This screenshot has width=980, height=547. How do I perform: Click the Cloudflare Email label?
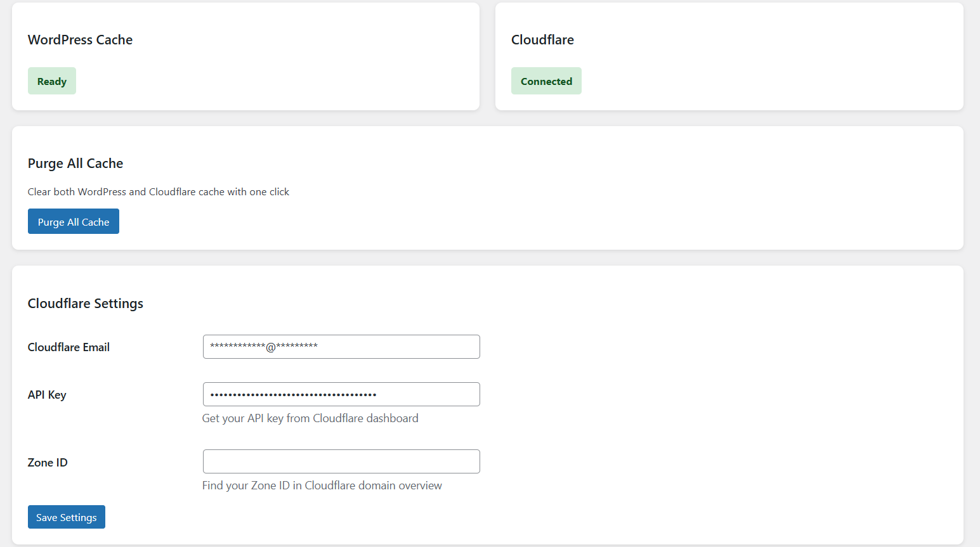point(69,347)
